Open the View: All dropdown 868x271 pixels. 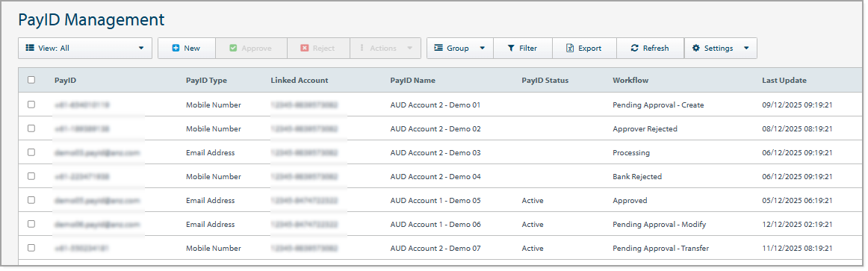(85, 48)
